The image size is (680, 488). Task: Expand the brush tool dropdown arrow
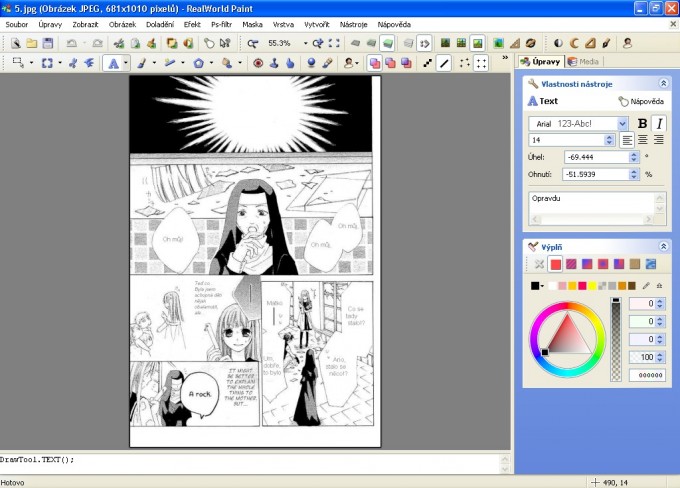154,63
